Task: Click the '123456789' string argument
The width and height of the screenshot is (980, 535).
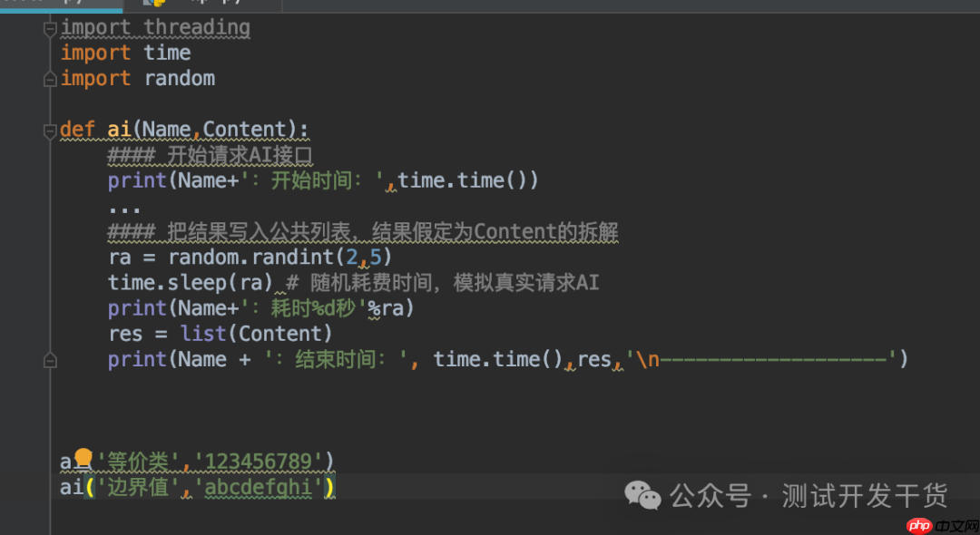Action: point(259,462)
